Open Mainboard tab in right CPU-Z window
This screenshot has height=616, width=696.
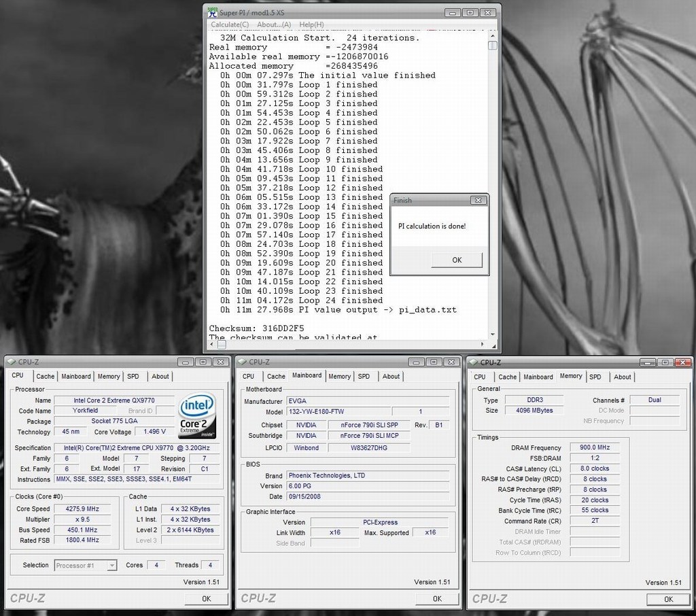(538, 377)
